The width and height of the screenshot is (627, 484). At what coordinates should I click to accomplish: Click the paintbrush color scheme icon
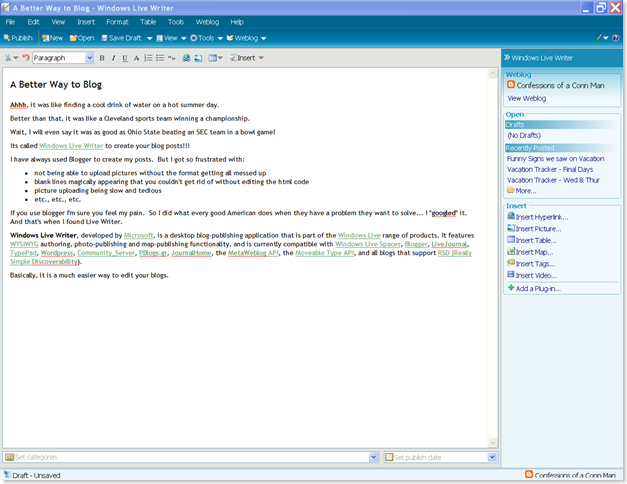pos(599,38)
